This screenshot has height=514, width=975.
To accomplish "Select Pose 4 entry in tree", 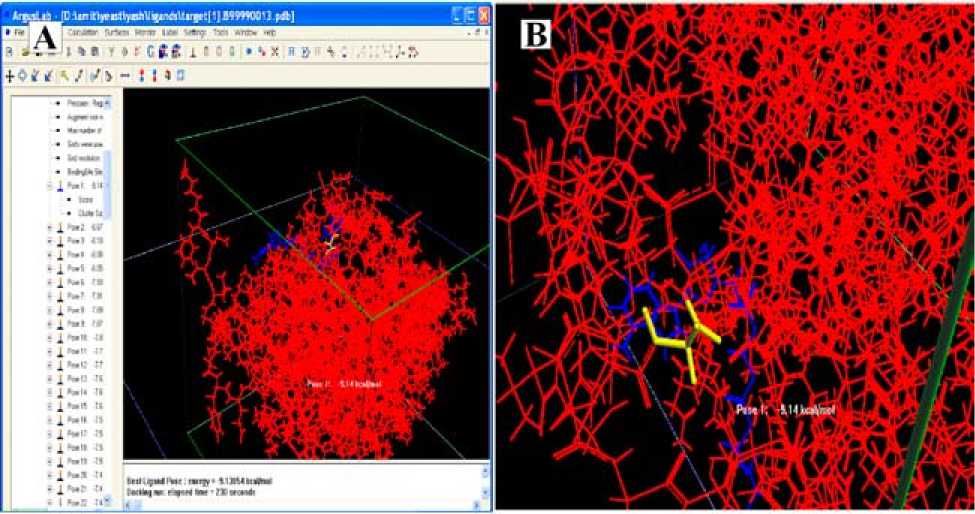I will [x=85, y=255].
